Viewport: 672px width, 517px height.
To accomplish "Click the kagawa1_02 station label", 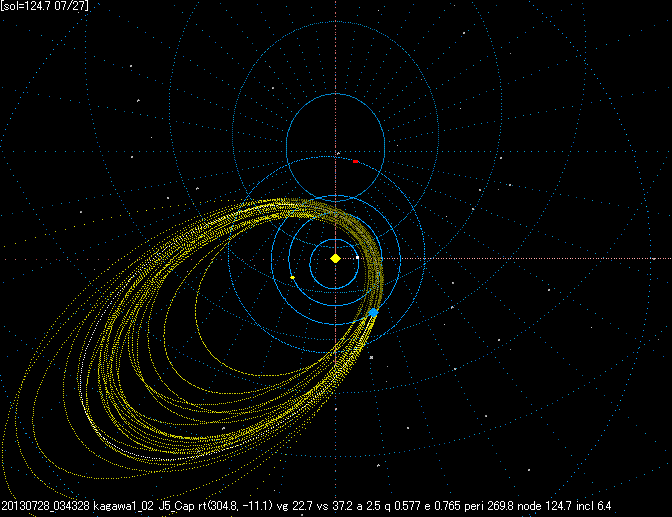I will (x=123, y=506).
